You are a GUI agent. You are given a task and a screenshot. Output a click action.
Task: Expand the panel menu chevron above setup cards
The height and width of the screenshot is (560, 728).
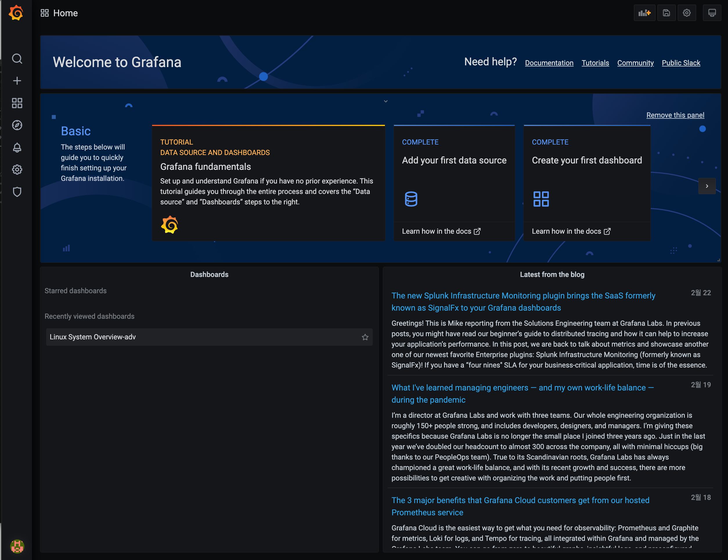[386, 101]
